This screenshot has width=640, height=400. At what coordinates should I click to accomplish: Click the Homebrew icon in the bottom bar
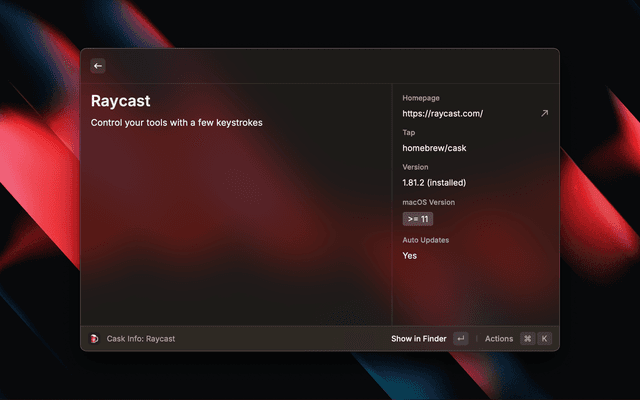(x=95, y=339)
